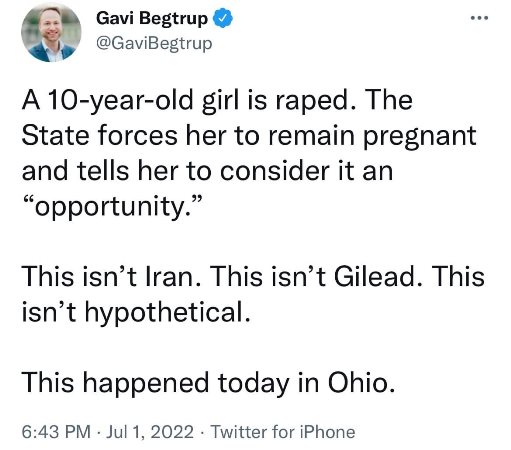This screenshot has height=450, width=511.
Task: Click the word "Iran" in the tweet
Action: tap(169, 277)
